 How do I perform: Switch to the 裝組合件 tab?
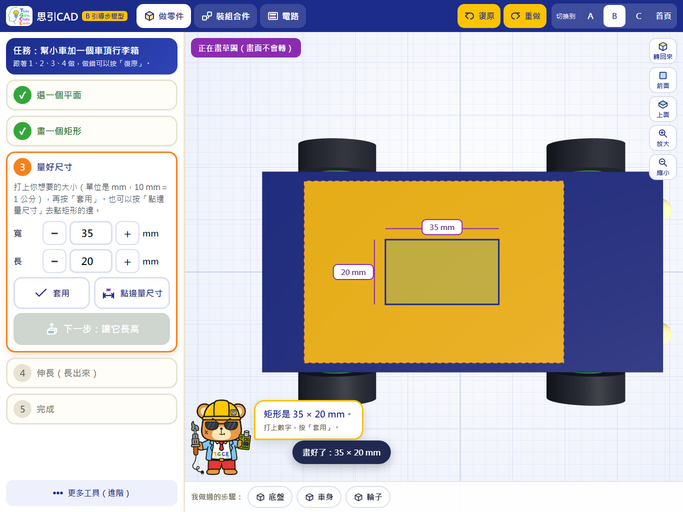226,16
